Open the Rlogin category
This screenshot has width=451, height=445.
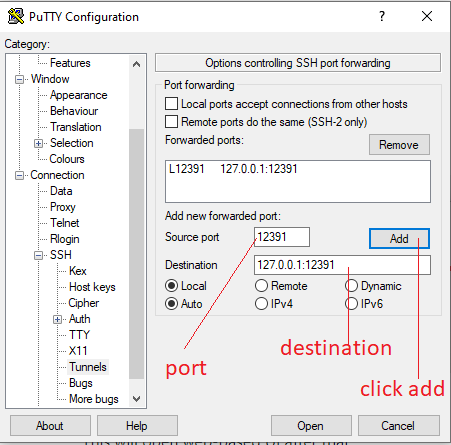[x=65, y=239]
